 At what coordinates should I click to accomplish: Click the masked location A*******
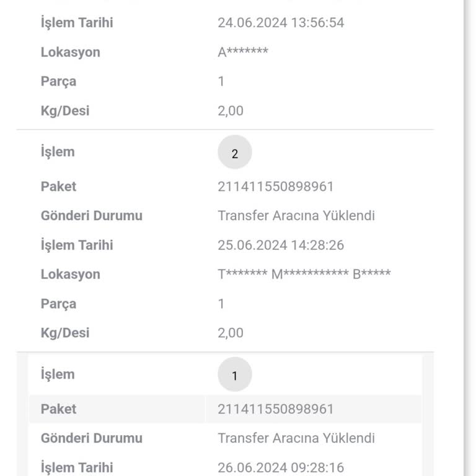[x=243, y=52]
